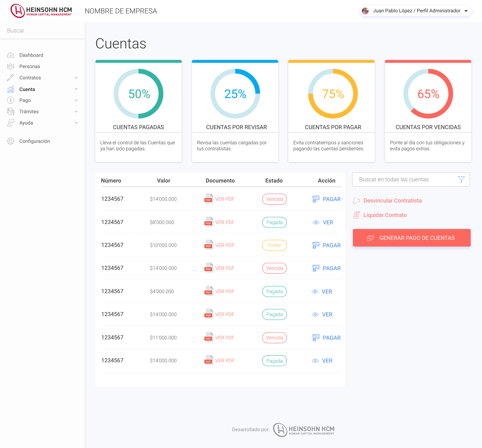Open PDF icon for the $8'000.000 account
482x448 pixels.
[x=208, y=222]
